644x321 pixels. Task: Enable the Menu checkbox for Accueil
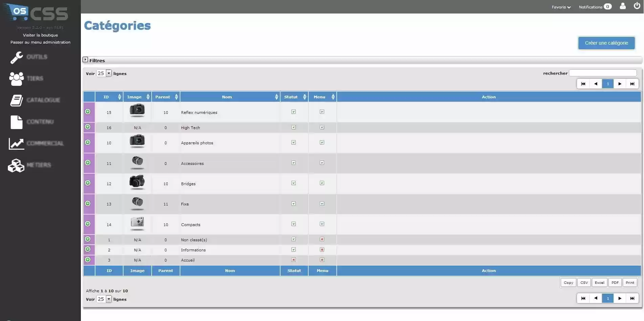(322, 260)
